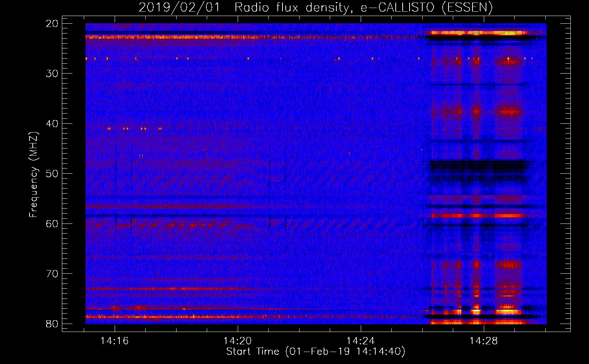Click the 70 frequency tick label
589x364 pixels.
pos(52,274)
